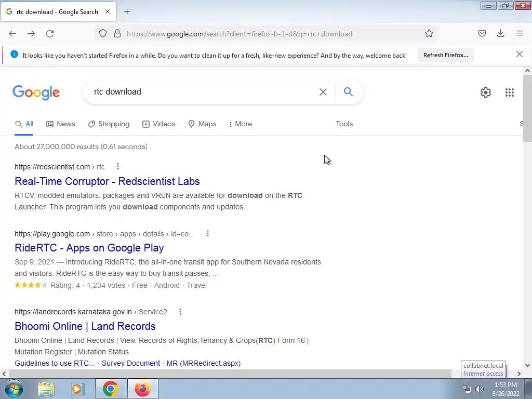532x399 pixels.
Task: Open options for redscientist.com result
Action: click(x=118, y=166)
